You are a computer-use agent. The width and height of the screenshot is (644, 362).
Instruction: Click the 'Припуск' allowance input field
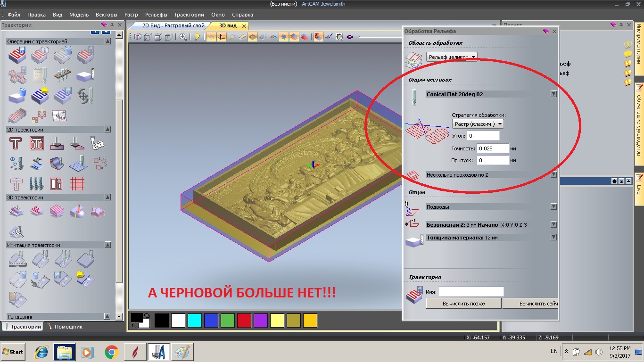[493, 160]
